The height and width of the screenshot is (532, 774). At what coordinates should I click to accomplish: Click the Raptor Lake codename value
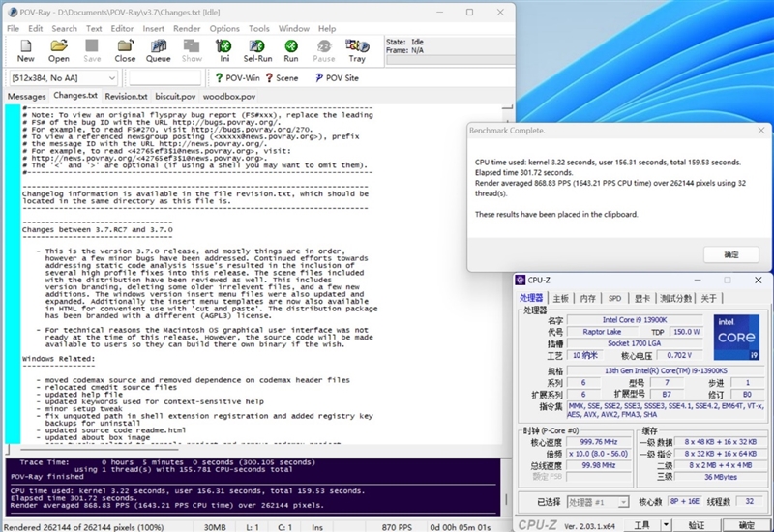tap(602, 332)
